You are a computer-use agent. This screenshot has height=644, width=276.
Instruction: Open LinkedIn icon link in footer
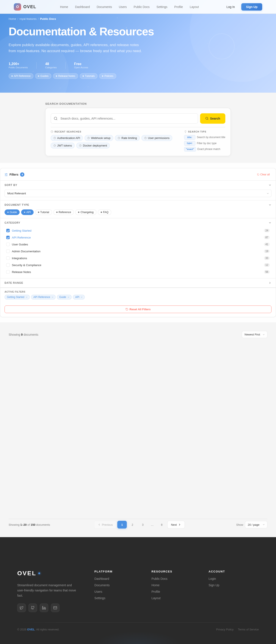(x=44, y=608)
